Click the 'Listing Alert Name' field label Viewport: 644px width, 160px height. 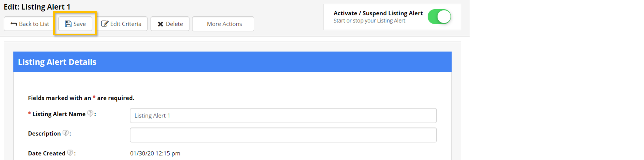(x=59, y=114)
